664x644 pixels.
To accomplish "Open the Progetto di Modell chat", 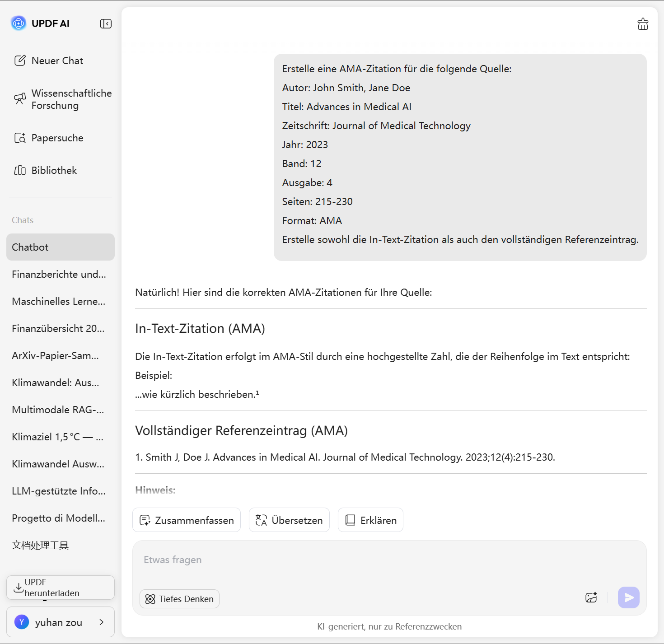I will tap(59, 518).
